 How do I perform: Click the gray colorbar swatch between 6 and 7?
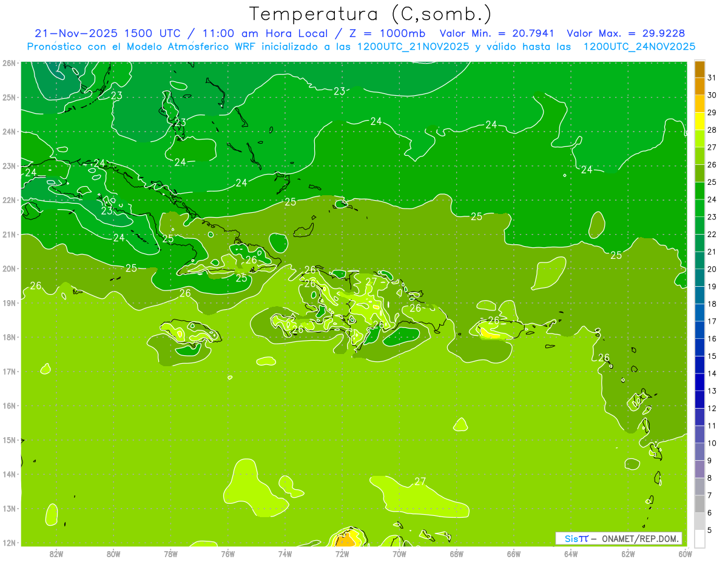tap(699, 504)
